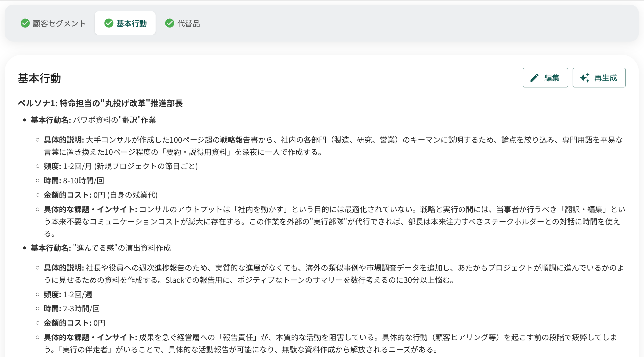Click the 頻度 1-2回/月 line
This screenshot has height=357, width=644.
coord(121,166)
